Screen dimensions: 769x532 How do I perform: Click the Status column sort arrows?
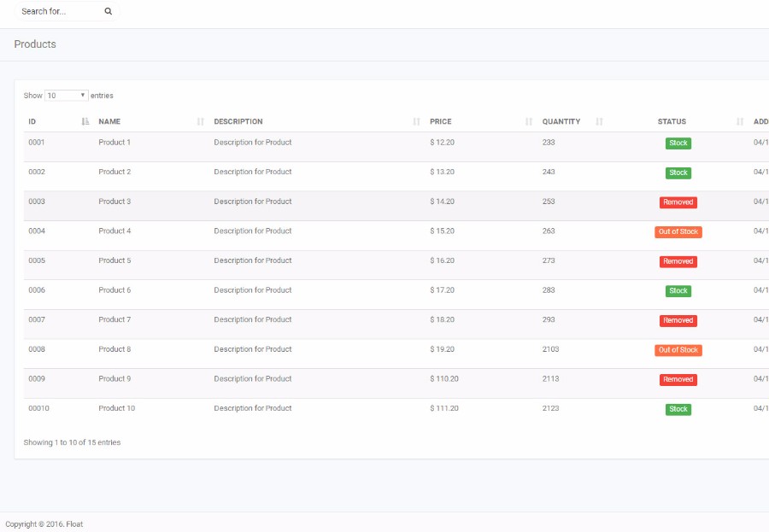[x=740, y=121]
